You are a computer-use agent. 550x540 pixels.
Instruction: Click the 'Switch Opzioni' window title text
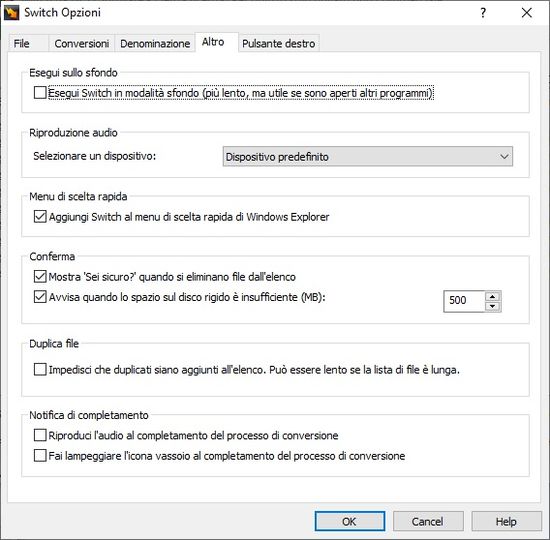[x=62, y=13]
